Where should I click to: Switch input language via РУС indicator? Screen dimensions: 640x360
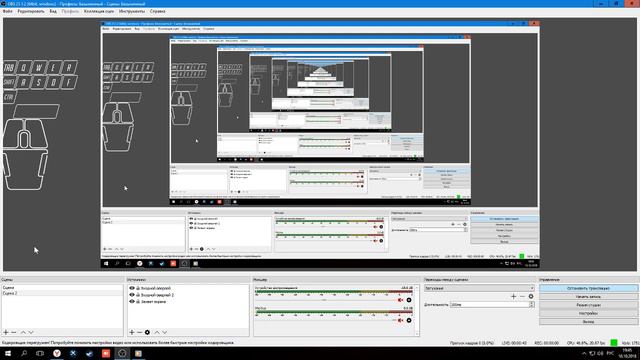(610, 353)
